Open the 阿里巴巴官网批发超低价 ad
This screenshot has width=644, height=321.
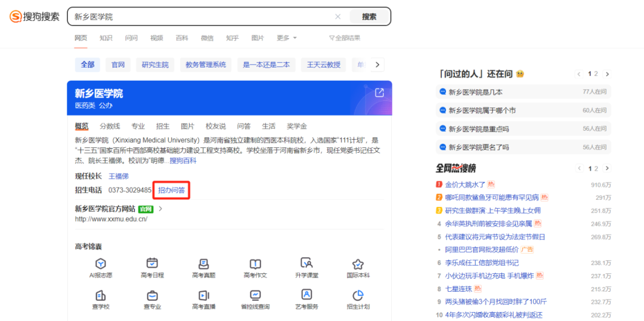tap(482, 249)
